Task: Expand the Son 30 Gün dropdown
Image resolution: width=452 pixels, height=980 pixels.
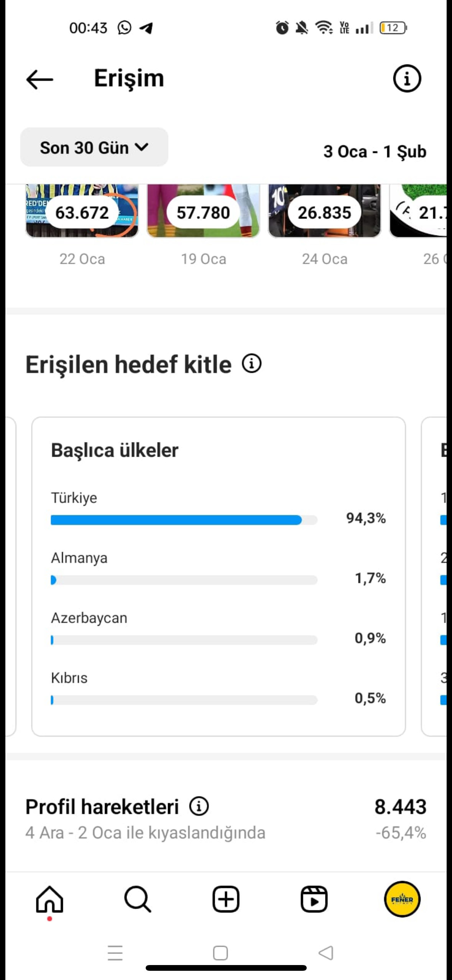Action: click(94, 147)
